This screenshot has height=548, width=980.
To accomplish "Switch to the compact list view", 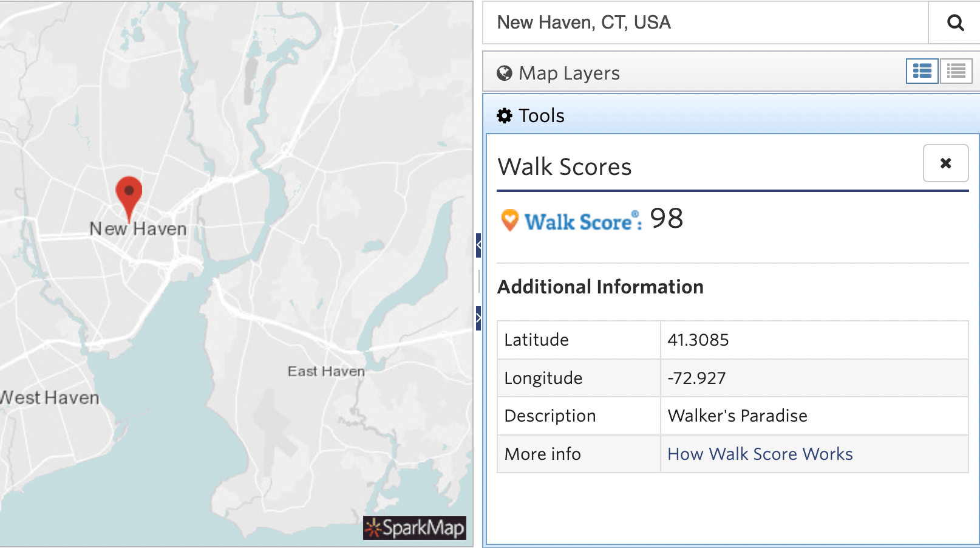I will point(956,71).
